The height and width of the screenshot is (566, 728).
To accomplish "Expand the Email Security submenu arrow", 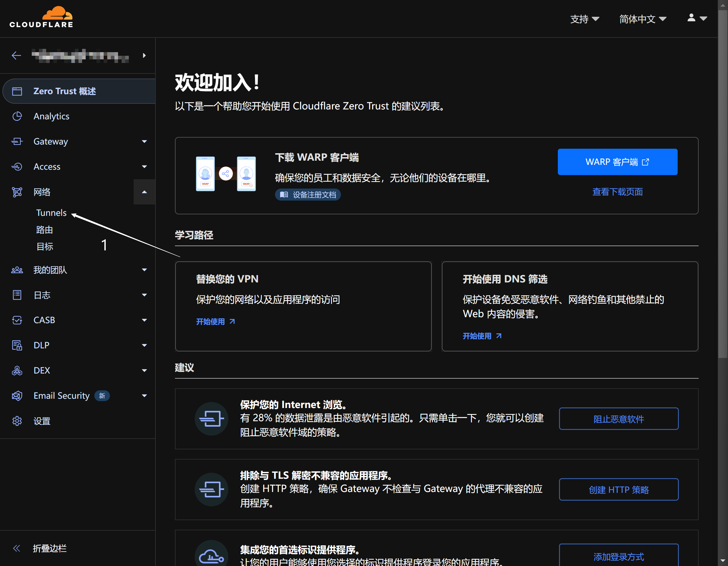I will [144, 395].
